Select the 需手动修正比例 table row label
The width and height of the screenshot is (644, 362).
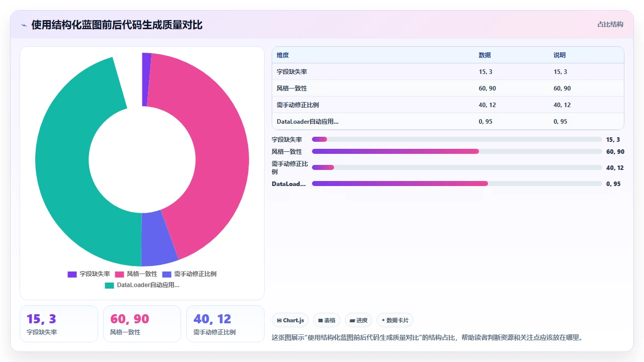(298, 105)
